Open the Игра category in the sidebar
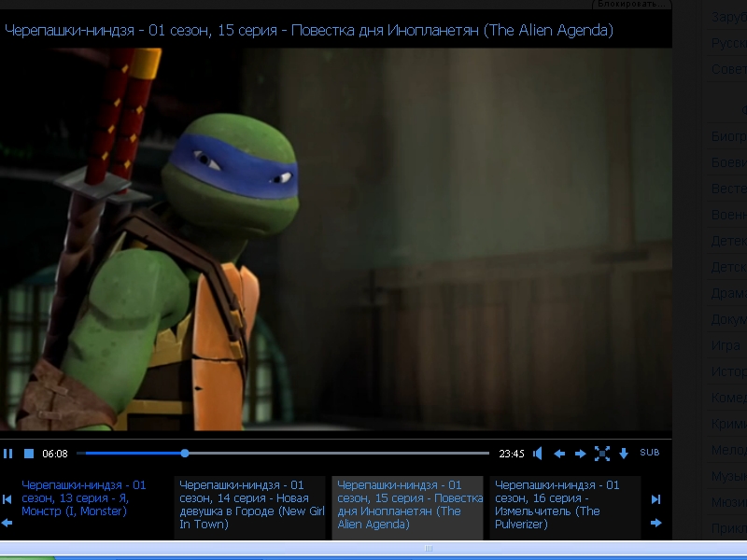The height and width of the screenshot is (560, 747). 726,345
